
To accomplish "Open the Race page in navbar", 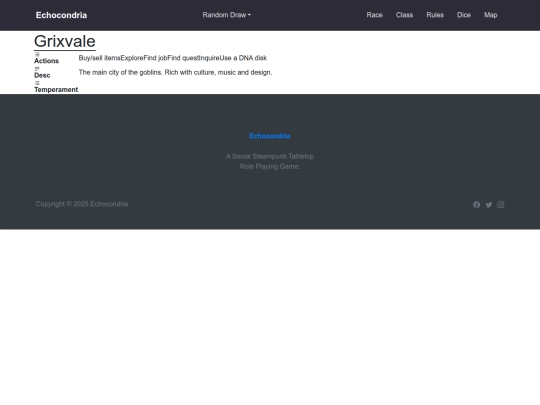I will [374, 15].
